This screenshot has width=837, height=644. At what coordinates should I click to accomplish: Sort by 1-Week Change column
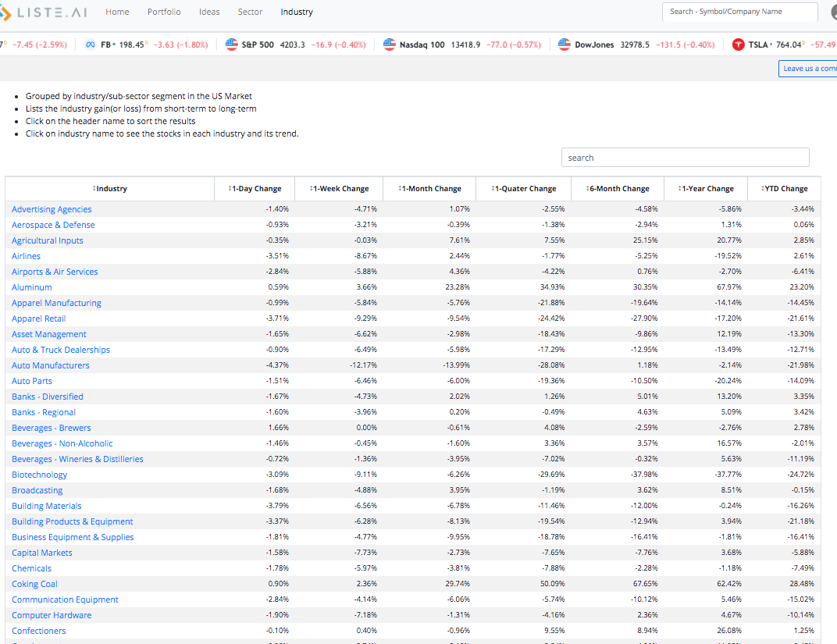click(339, 188)
